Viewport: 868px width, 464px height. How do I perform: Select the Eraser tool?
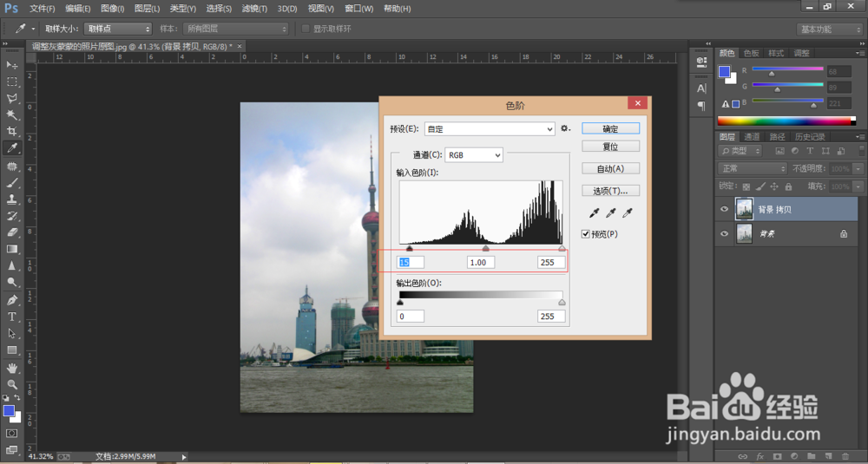(11, 232)
